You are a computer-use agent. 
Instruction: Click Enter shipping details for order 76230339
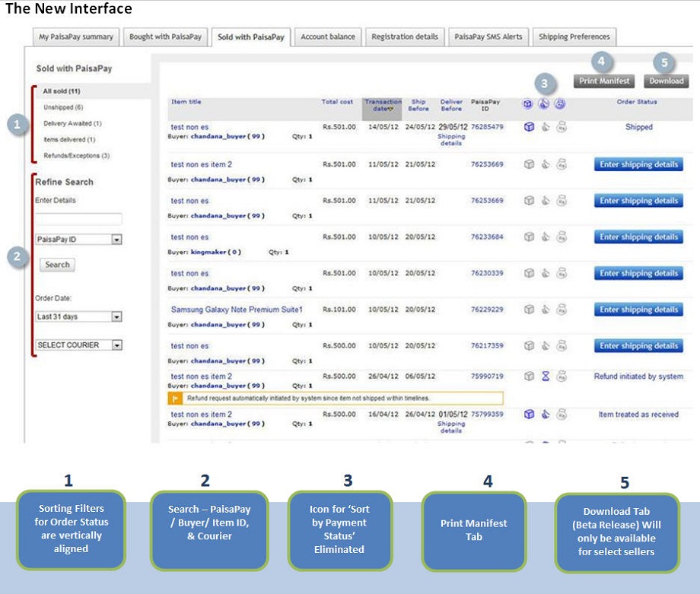point(638,273)
